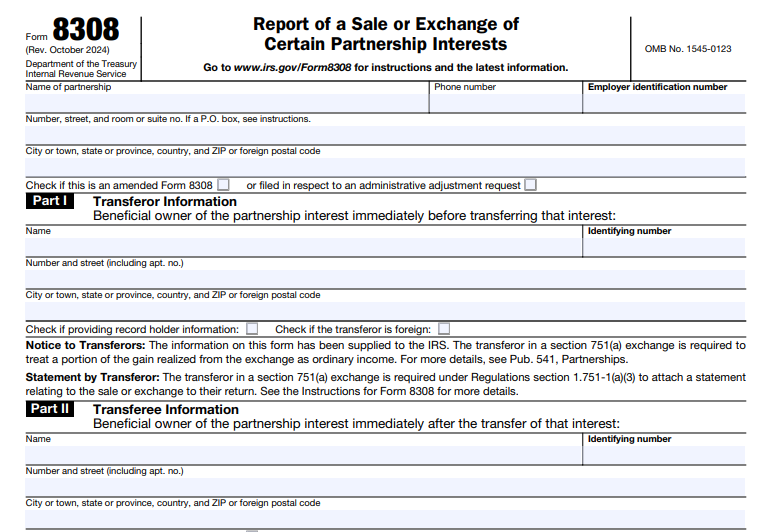Click the Part II section label
The width and height of the screenshot is (765, 532).
coord(51,409)
